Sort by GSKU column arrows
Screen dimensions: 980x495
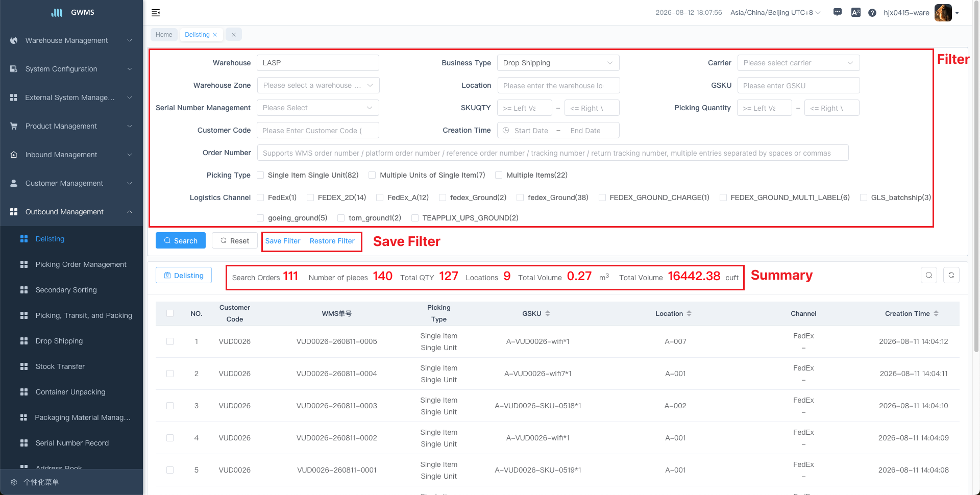548,313
